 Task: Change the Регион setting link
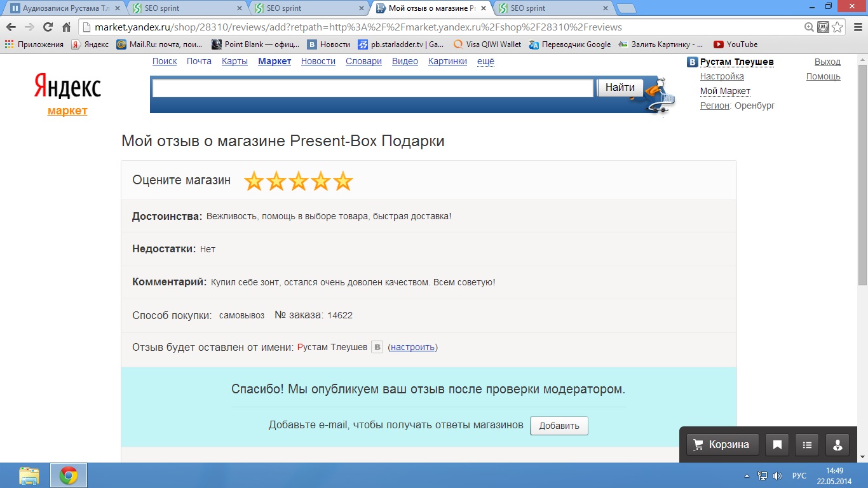pyautogui.click(x=715, y=105)
